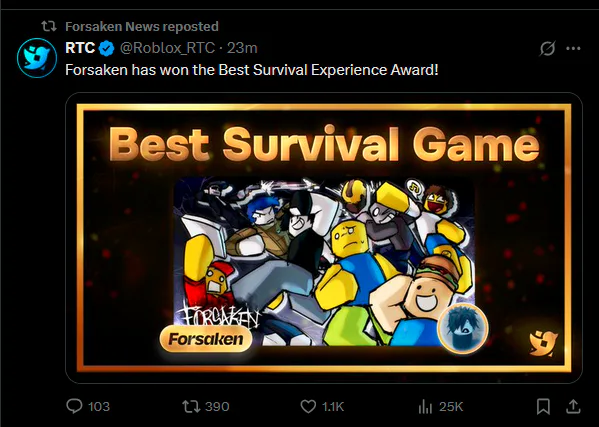Open the @Roblox_RTC handle
The image size is (599, 427).
pos(167,49)
